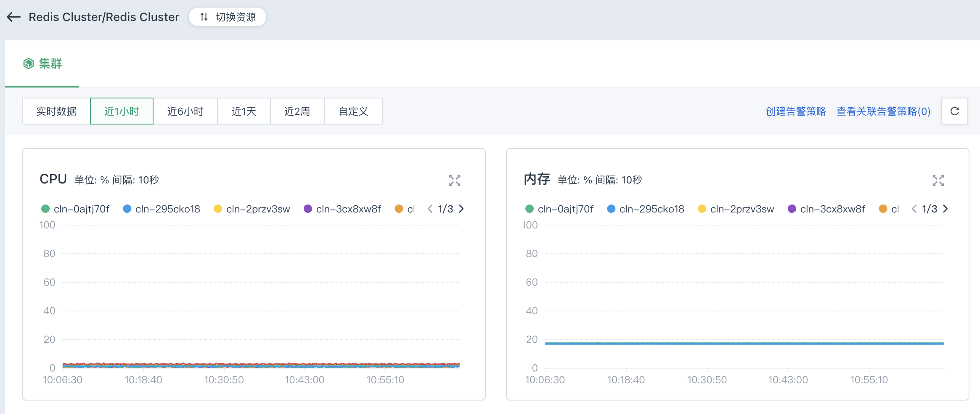Switch to 近1天 time range
Image resolution: width=980 pixels, height=414 pixels.
point(244,111)
